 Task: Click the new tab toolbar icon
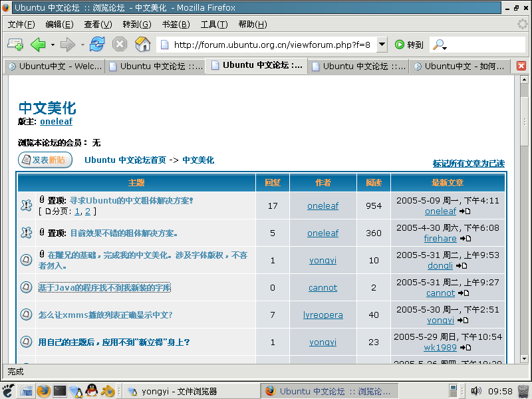(x=15, y=45)
